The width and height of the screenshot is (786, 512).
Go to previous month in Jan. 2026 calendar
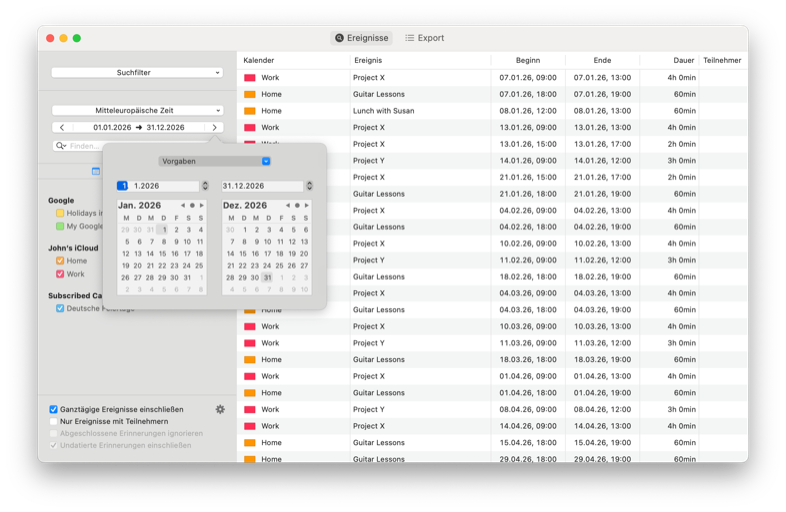(x=183, y=206)
